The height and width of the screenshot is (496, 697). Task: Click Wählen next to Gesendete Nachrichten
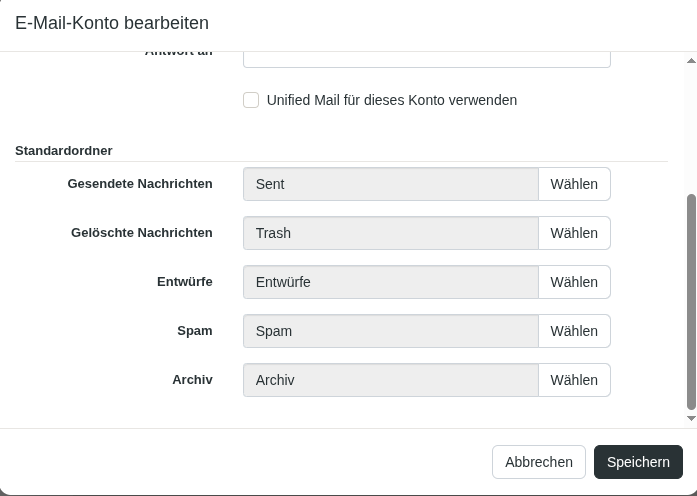pyautogui.click(x=574, y=184)
